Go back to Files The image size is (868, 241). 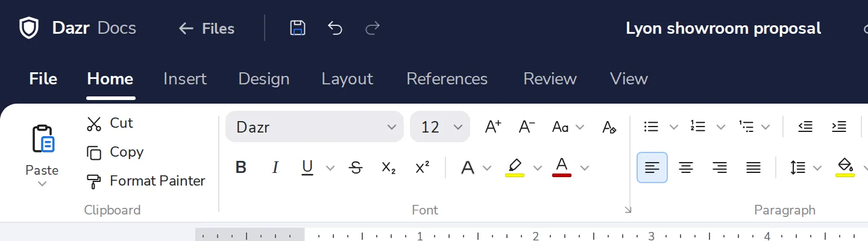pyautogui.click(x=207, y=28)
